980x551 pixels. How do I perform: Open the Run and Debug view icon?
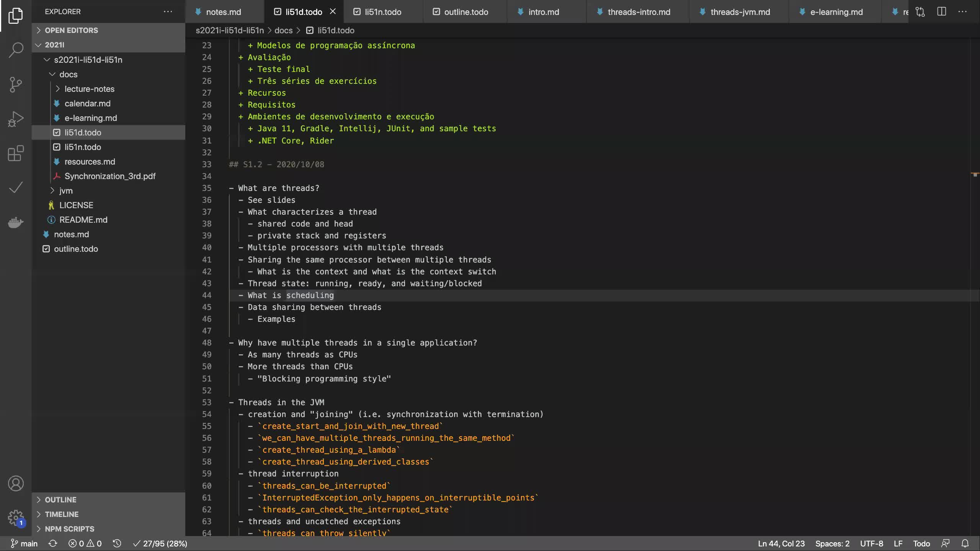(16, 119)
